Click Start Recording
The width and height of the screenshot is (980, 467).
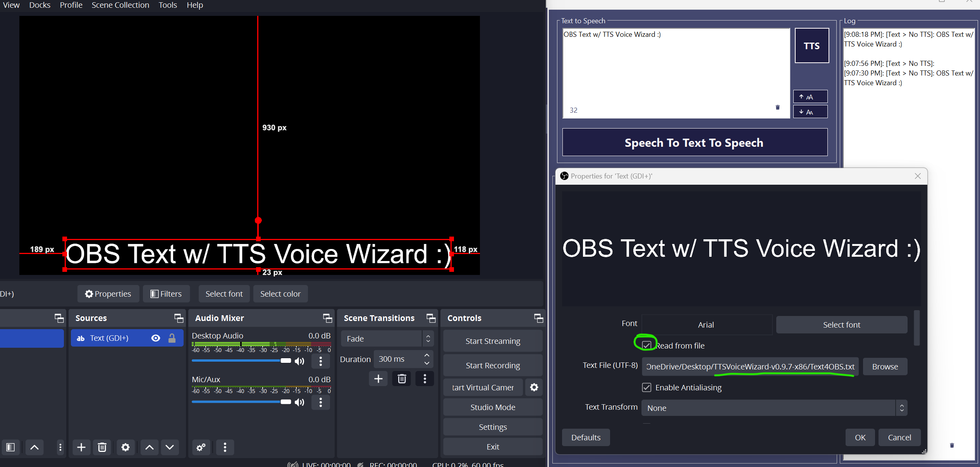(493, 366)
